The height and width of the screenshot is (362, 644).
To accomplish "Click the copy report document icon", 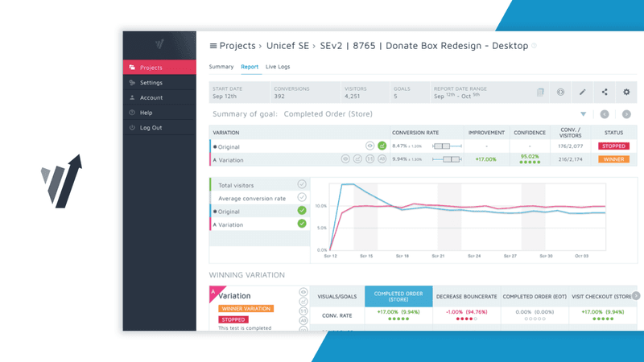I will click(x=541, y=92).
